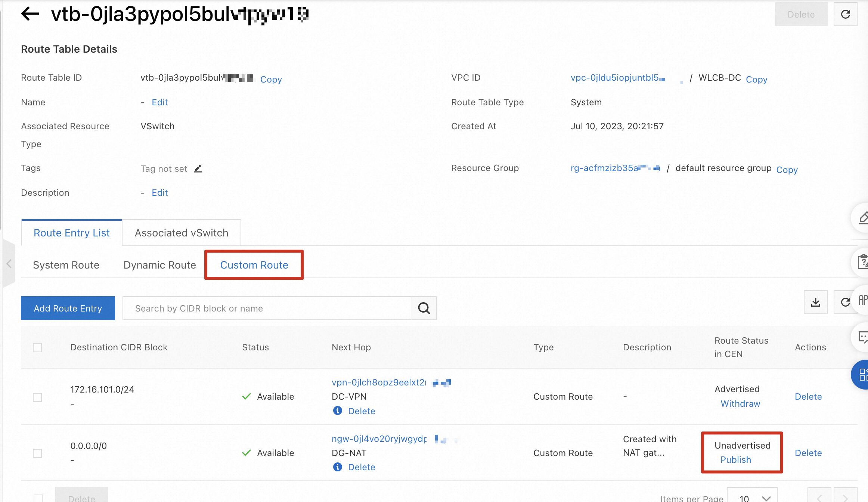The width and height of the screenshot is (868, 502).
Task: Open the Dynamic Route sub-tab
Action: coord(159,265)
